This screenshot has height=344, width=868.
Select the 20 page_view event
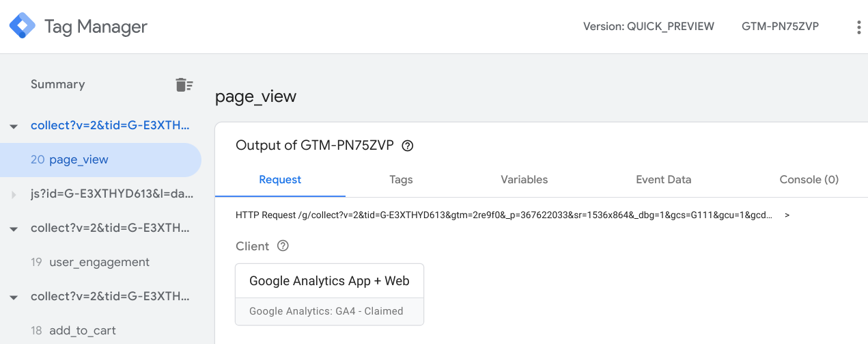coord(79,160)
